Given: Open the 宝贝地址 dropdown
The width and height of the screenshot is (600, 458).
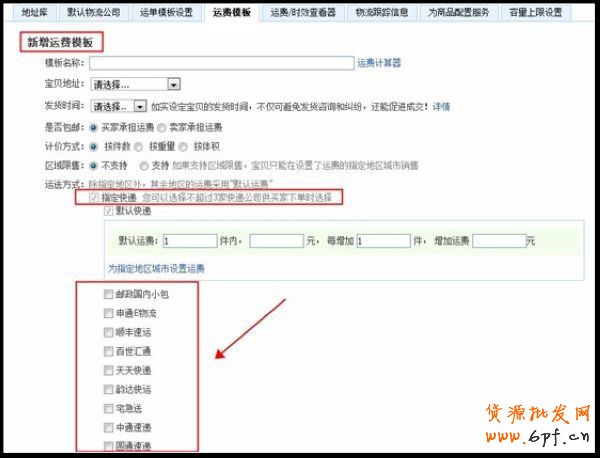Looking at the screenshot, I should [x=134, y=85].
